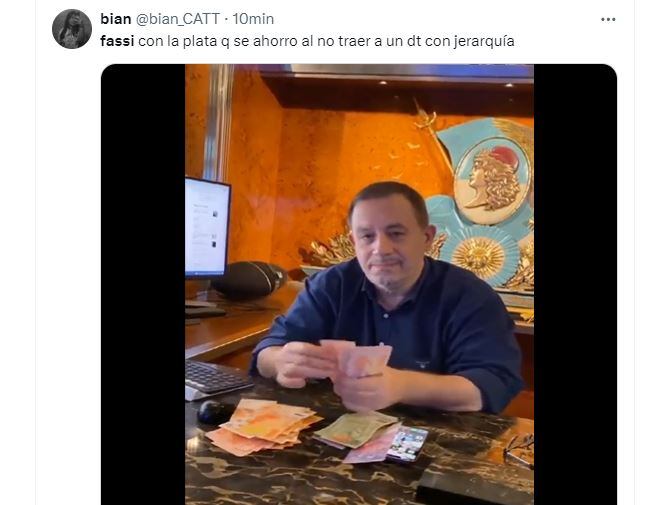
Task: Open the tweet via the 10min timestamp
Action: click(x=253, y=19)
